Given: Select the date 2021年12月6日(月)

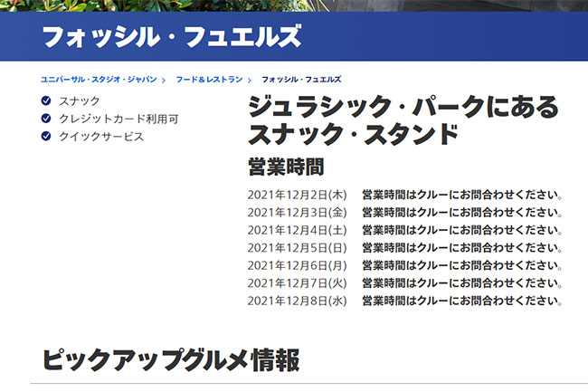Looking at the screenshot, I should tap(297, 265).
